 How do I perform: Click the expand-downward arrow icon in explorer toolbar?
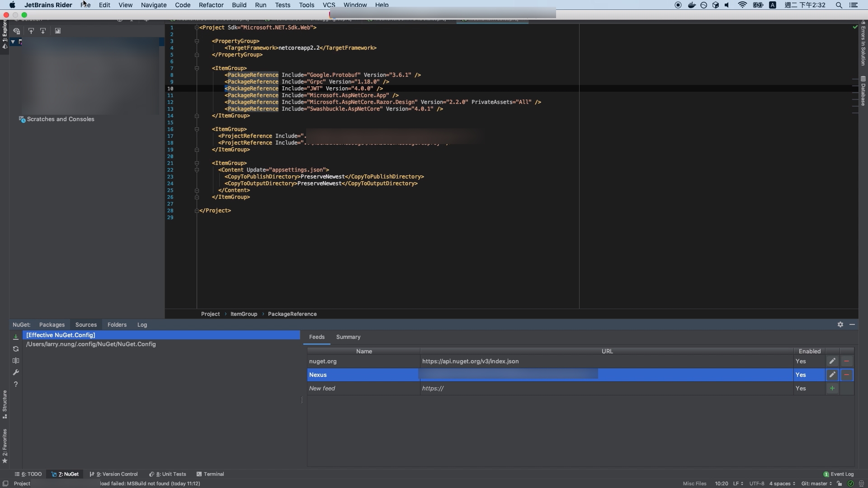(43, 31)
